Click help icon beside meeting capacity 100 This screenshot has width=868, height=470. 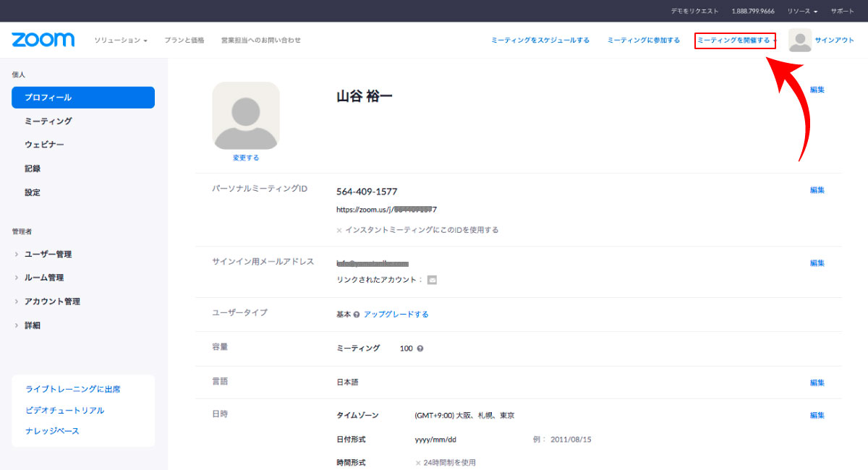[420, 349]
